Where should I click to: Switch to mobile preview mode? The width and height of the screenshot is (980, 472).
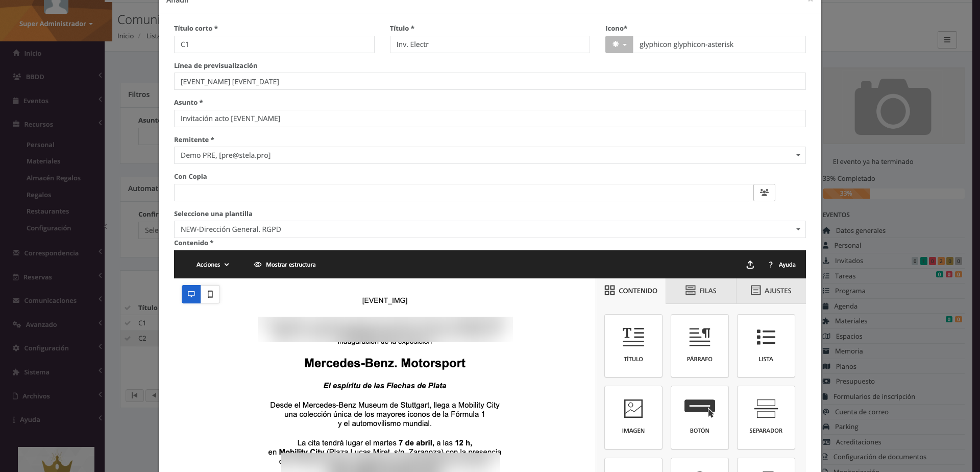(x=210, y=294)
